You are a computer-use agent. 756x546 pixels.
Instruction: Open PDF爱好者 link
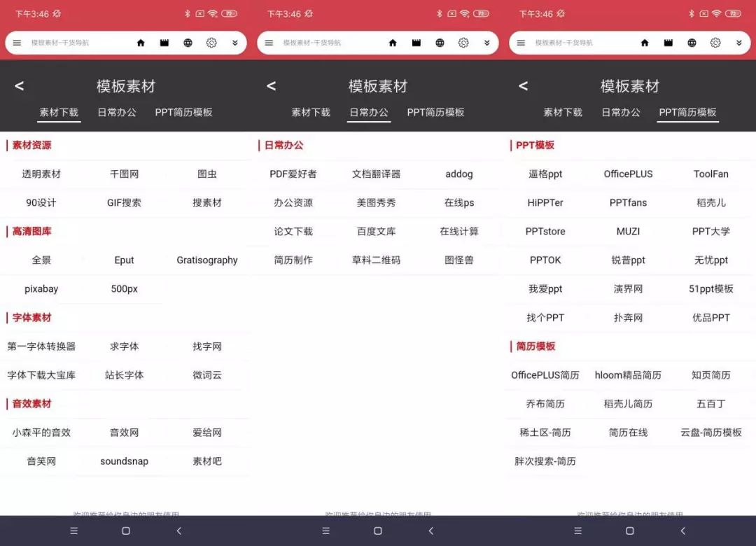click(293, 174)
